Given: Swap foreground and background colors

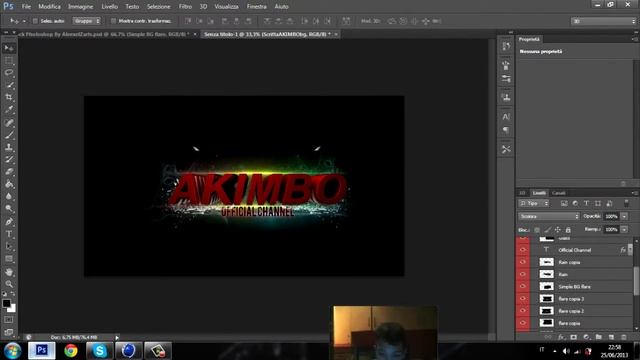Looking at the screenshot, I should coord(13,293).
